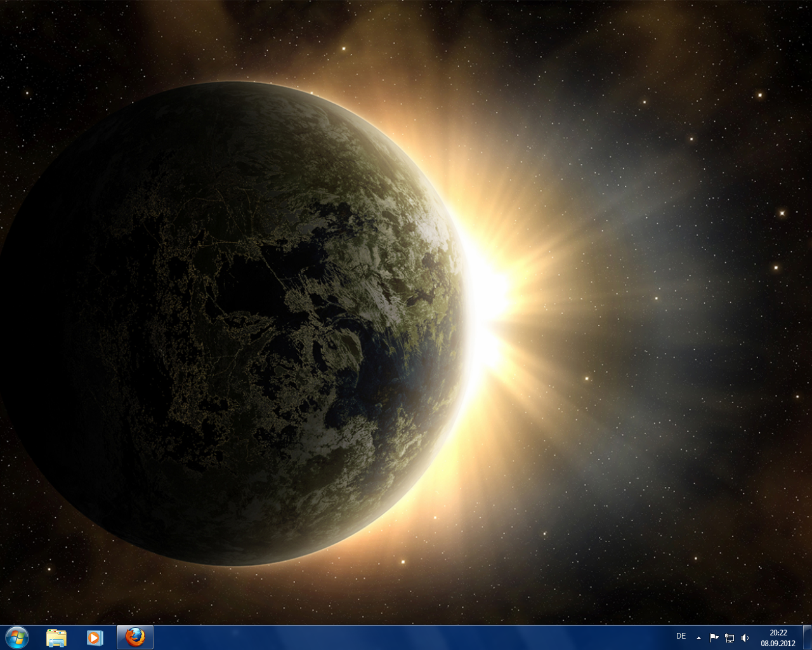The width and height of the screenshot is (812, 650).
Task: Click the 20:22 clock time
Action: (x=778, y=632)
